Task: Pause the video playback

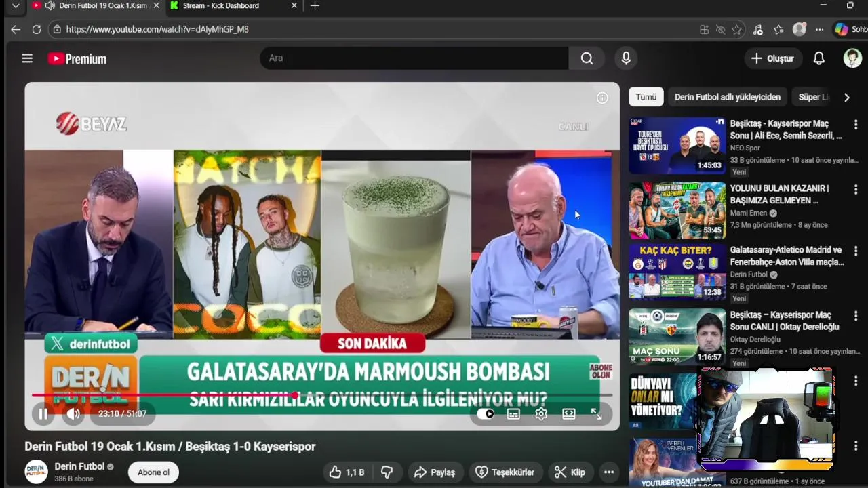Action: [x=43, y=413]
